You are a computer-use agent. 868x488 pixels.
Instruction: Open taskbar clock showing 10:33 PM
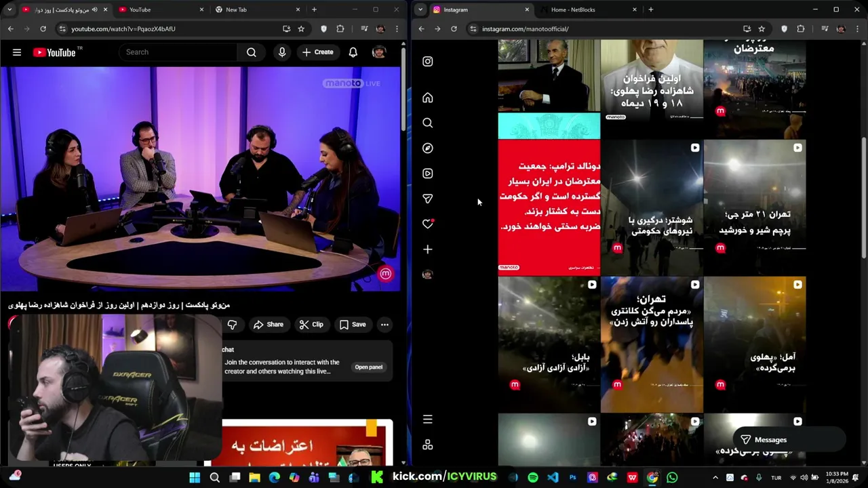[x=837, y=478]
